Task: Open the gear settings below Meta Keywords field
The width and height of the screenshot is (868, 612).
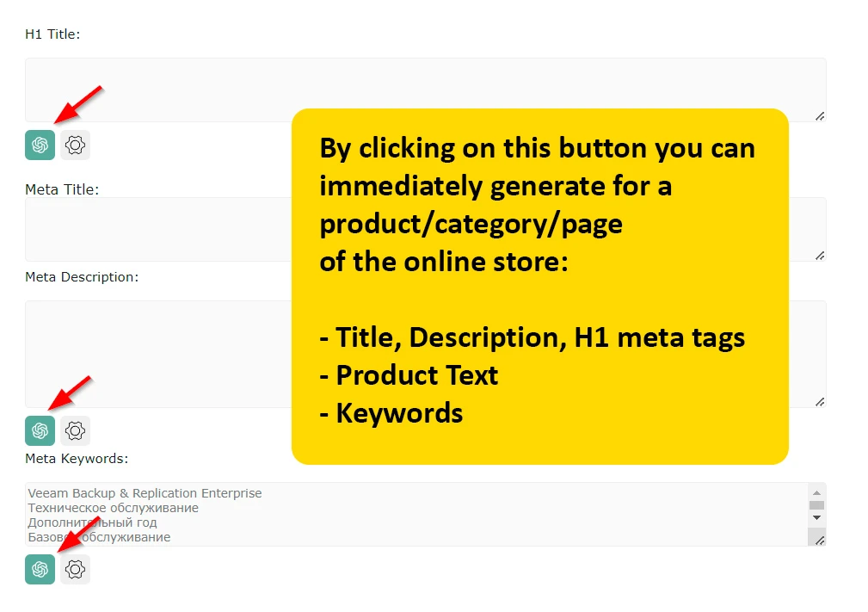Action: (76, 569)
